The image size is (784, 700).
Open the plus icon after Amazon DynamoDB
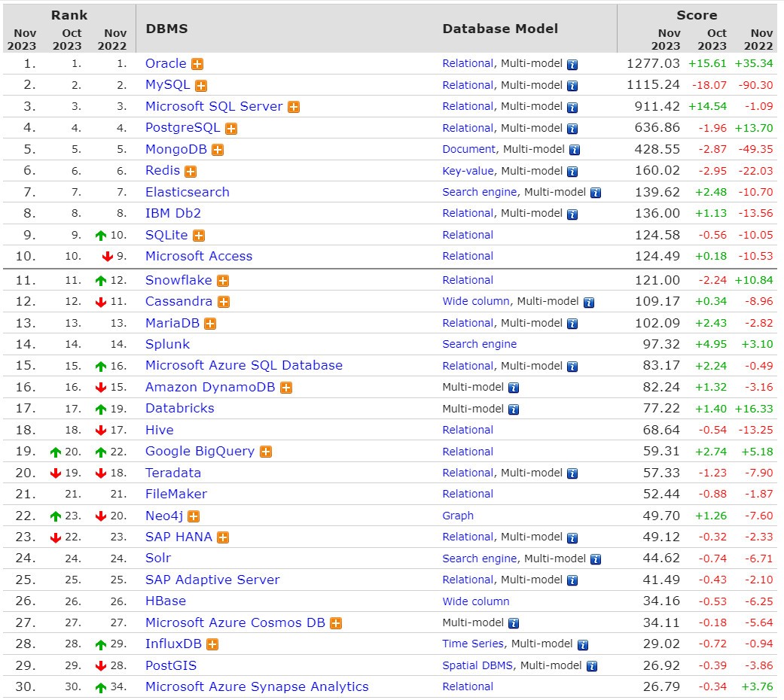[286, 388]
